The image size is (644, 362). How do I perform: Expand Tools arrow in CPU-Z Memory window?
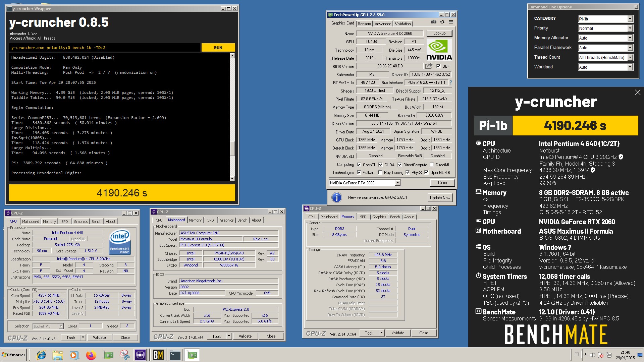click(381, 333)
